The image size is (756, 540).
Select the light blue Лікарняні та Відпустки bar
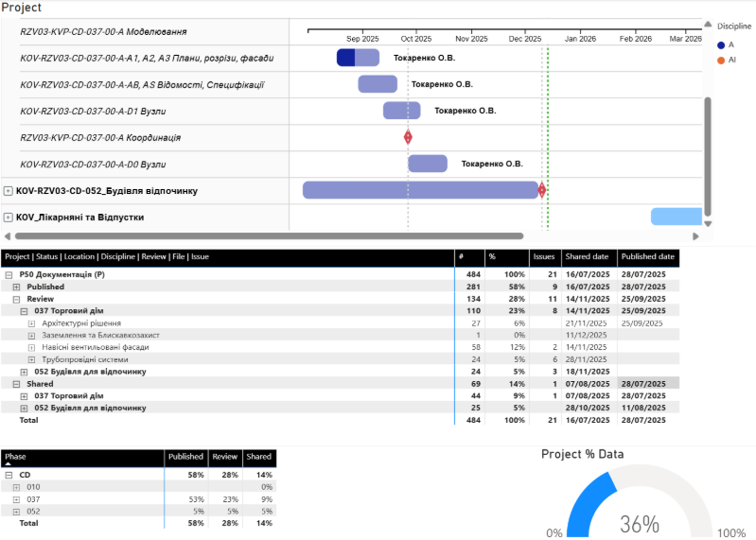pos(677,217)
